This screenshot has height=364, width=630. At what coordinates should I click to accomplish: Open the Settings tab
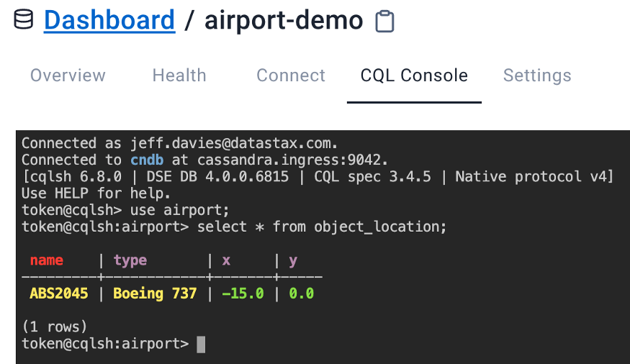coord(537,76)
